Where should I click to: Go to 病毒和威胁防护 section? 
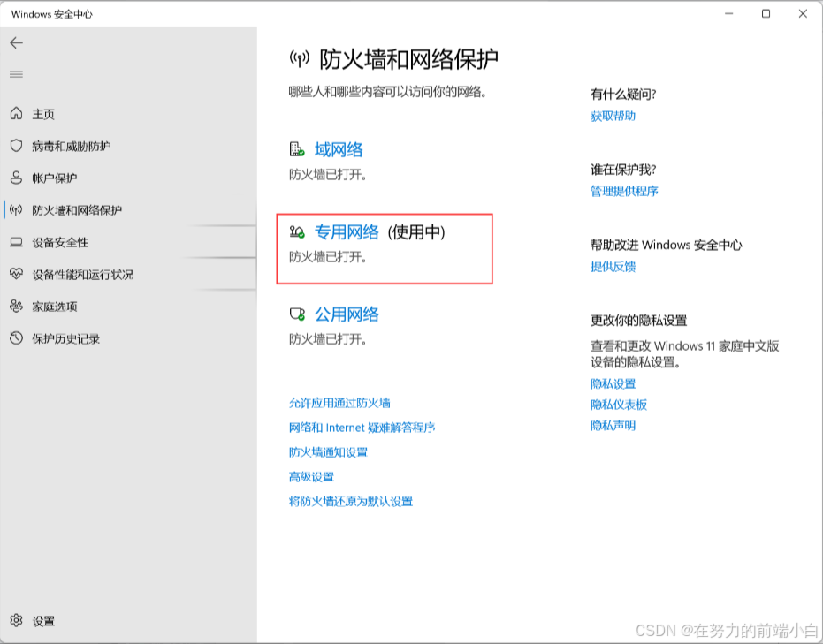tap(72, 147)
